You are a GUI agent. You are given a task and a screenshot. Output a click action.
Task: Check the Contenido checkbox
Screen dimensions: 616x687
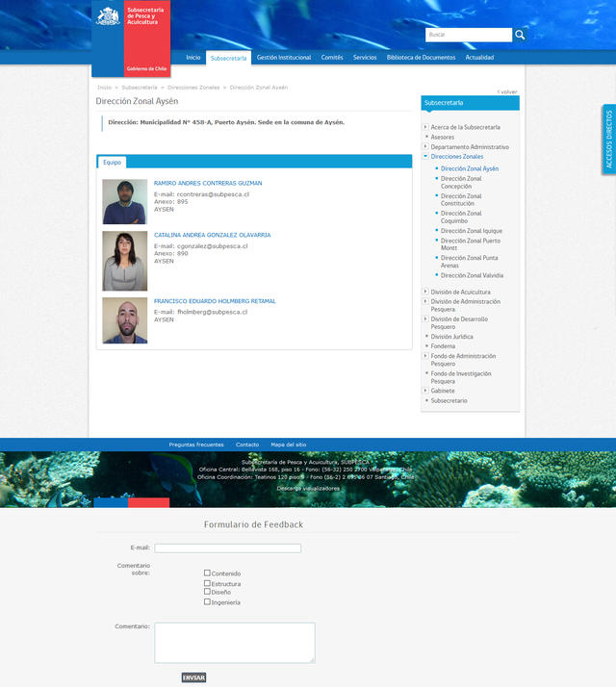tap(207, 572)
